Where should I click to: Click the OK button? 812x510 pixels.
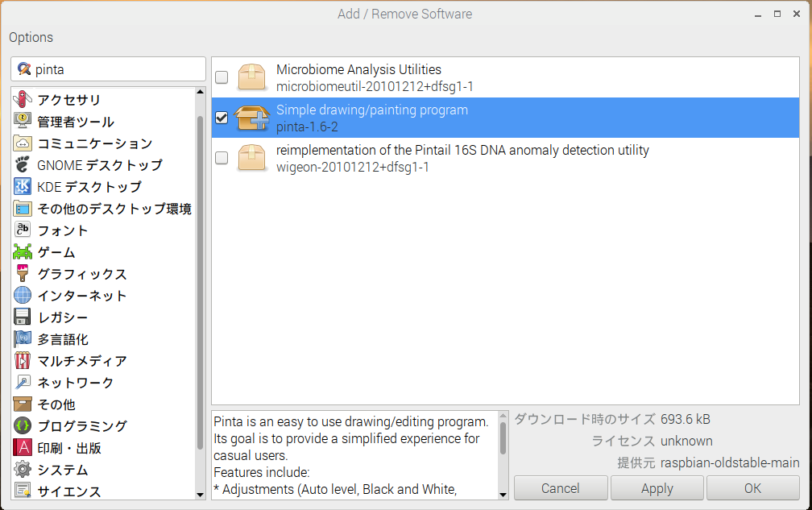(x=753, y=488)
